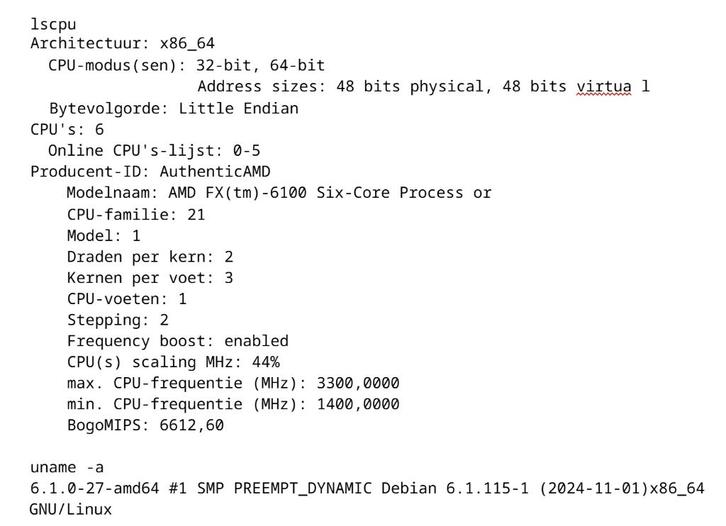
Task: Click on 'Architectuur: x86_64' line
Action: click(x=123, y=44)
